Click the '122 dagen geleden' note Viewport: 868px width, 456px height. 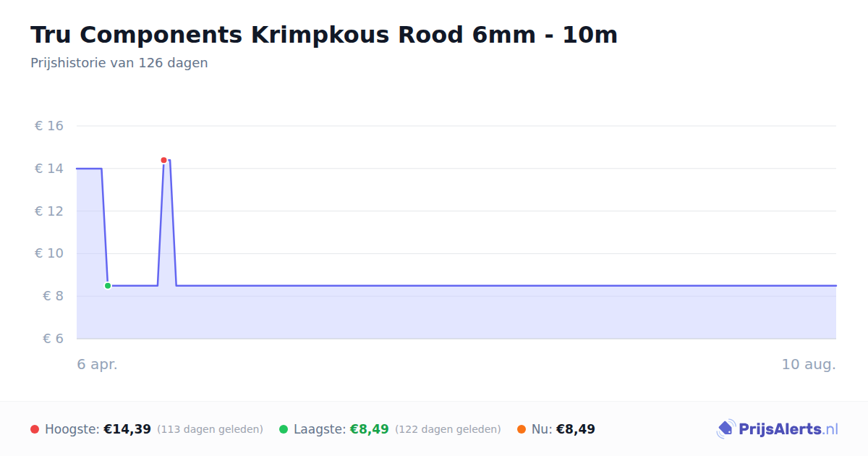[448, 429]
